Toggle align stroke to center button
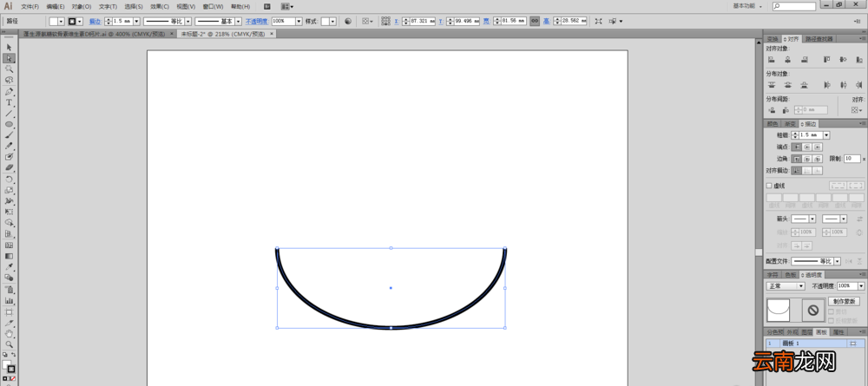 click(x=796, y=171)
